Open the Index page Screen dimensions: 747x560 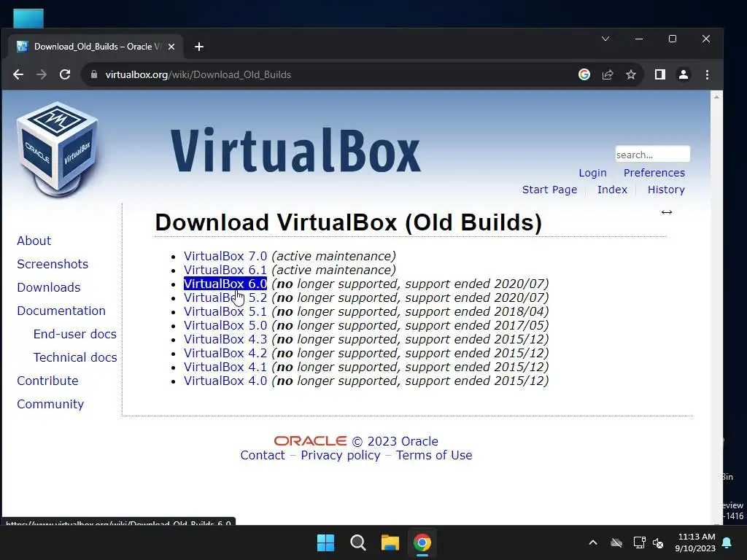(612, 190)
